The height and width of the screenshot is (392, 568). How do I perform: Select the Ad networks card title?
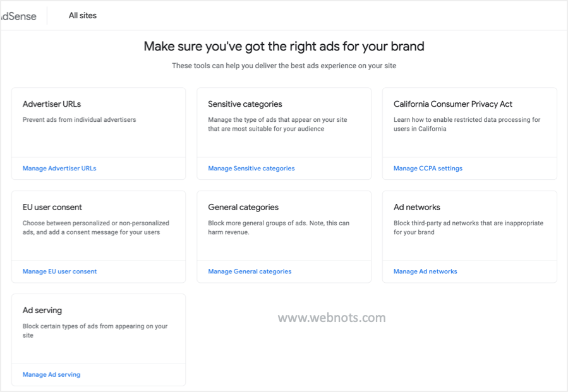click(x=417, y=207)
